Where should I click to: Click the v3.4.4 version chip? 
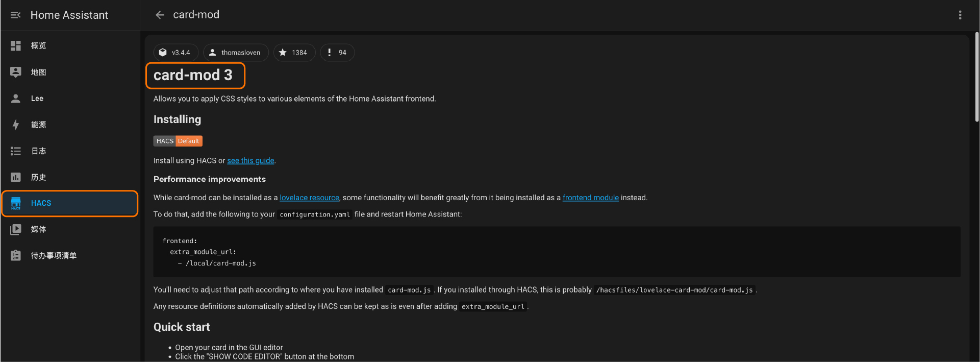click(x=175, y=53)
